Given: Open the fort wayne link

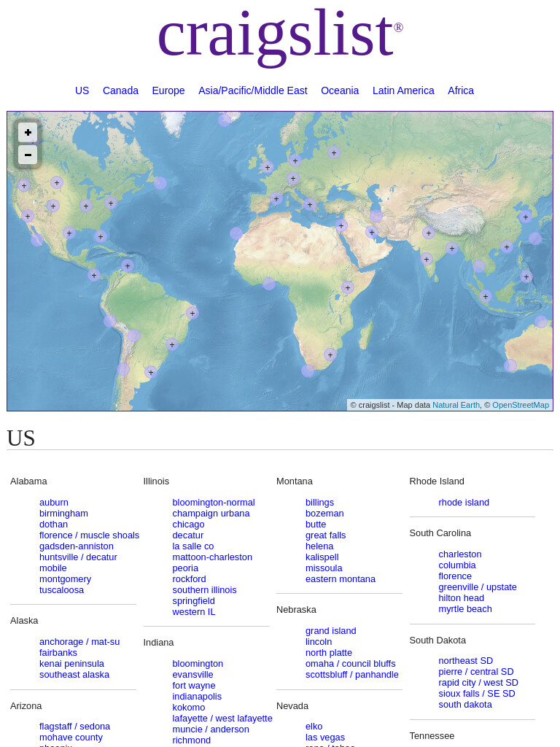Looking at the screenshot, I should click(x=194, y=686).
